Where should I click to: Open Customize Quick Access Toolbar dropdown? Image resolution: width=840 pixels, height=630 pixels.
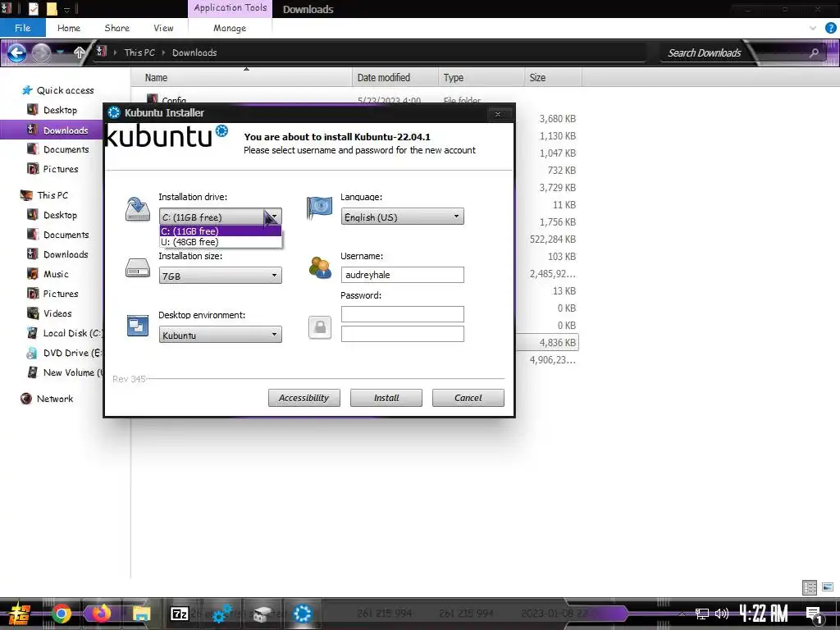tap(67, 9)
